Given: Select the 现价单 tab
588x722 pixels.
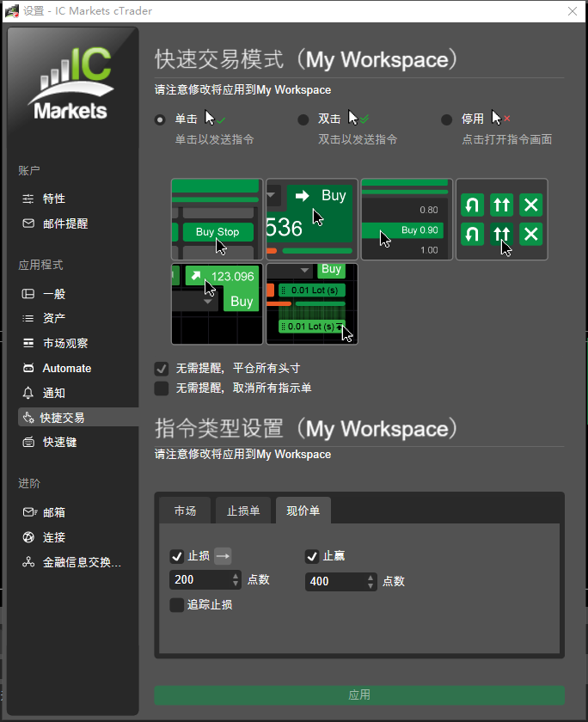Looking at the screenshot, I should click(303, 511).
